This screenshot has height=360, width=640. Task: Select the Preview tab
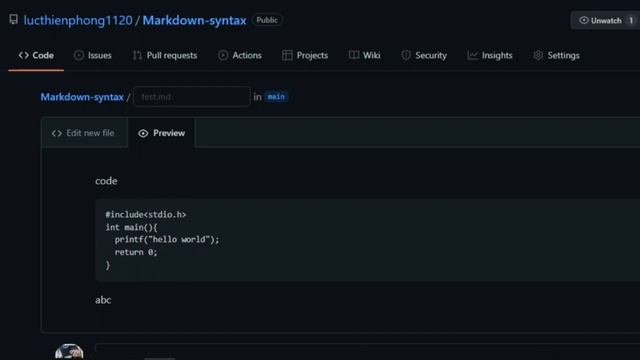coord(162,133)
